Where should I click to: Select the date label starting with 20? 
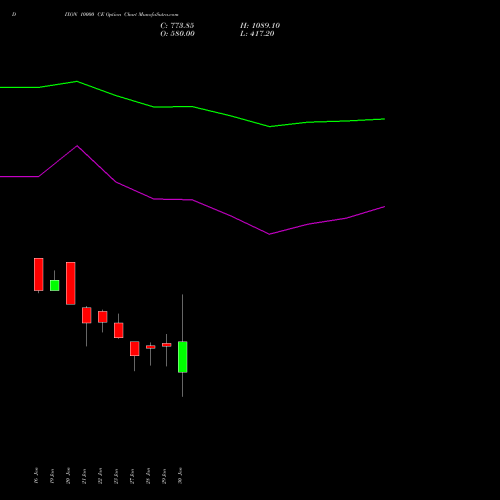pyautogui.click(x=68, y=476)
